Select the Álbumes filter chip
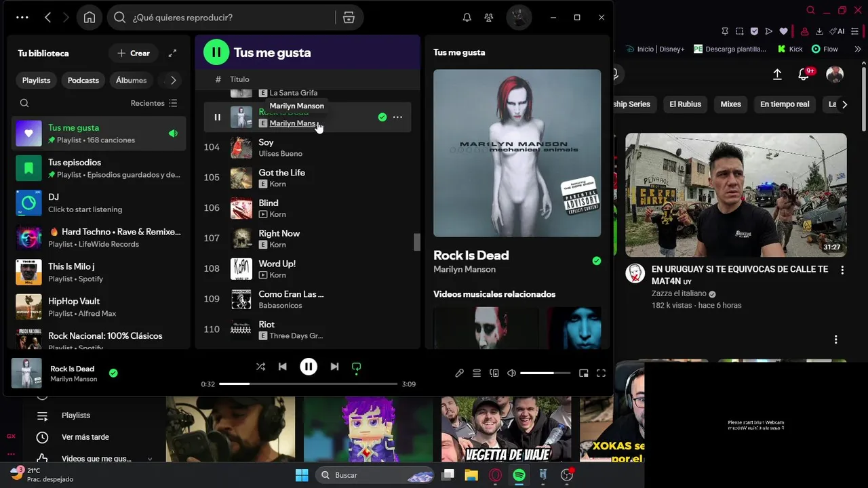868x488 pixels. point(131,80)
